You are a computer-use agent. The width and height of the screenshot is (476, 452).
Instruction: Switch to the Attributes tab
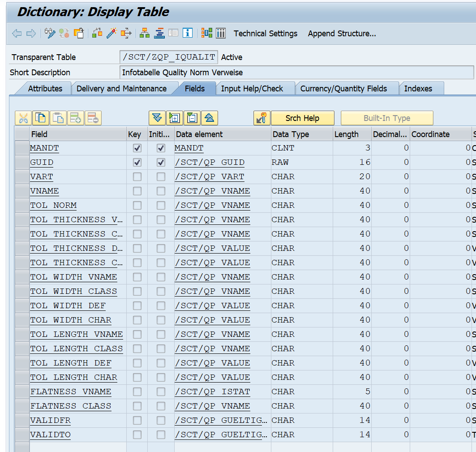point(45,89)
